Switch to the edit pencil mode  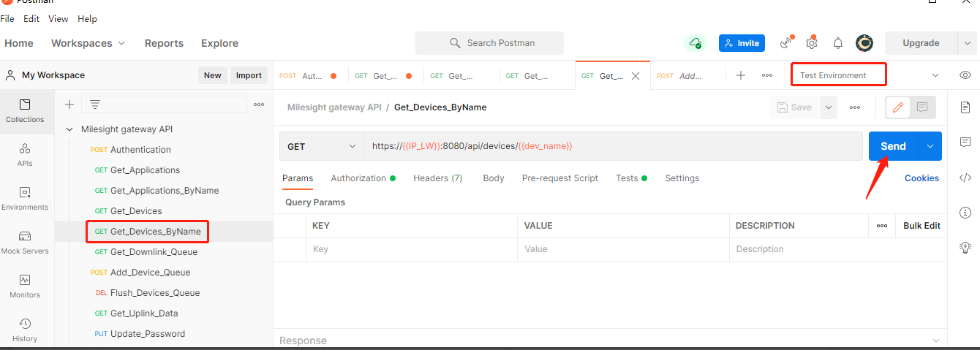[x=898, y=107]
